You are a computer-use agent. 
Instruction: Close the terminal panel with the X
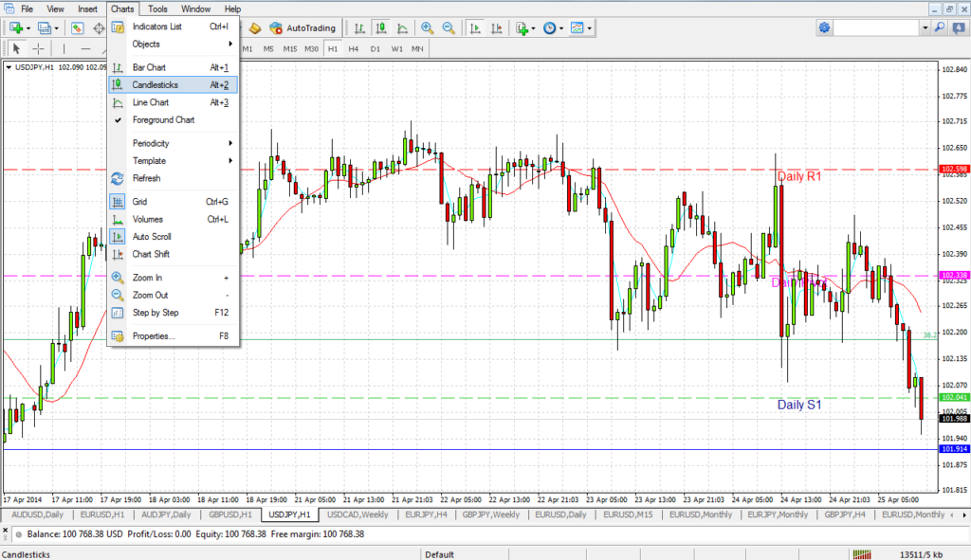[x=5, y=531]
